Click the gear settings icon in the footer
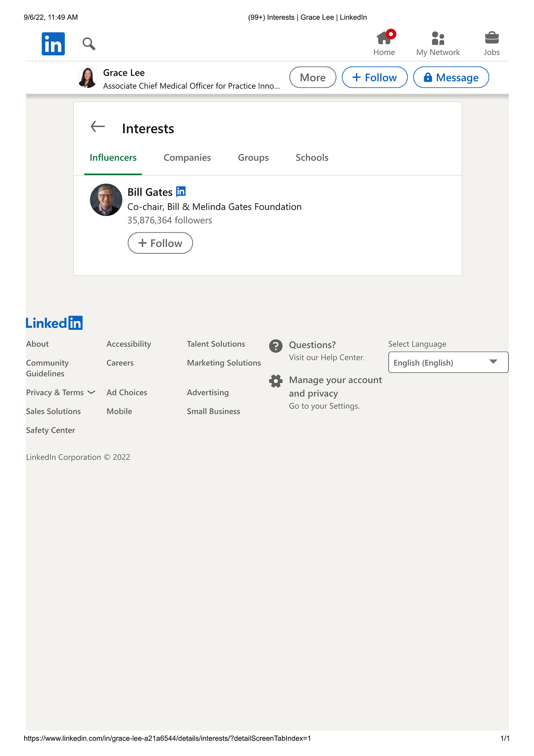This screenshot has height=756, width=534. [x=276, y=381]
